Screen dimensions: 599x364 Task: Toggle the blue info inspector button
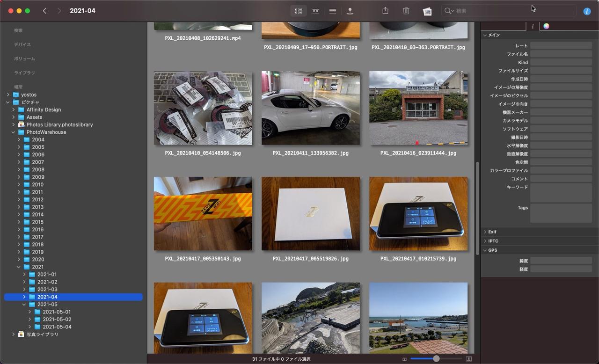pyautogui.click(x=587, y=11)
